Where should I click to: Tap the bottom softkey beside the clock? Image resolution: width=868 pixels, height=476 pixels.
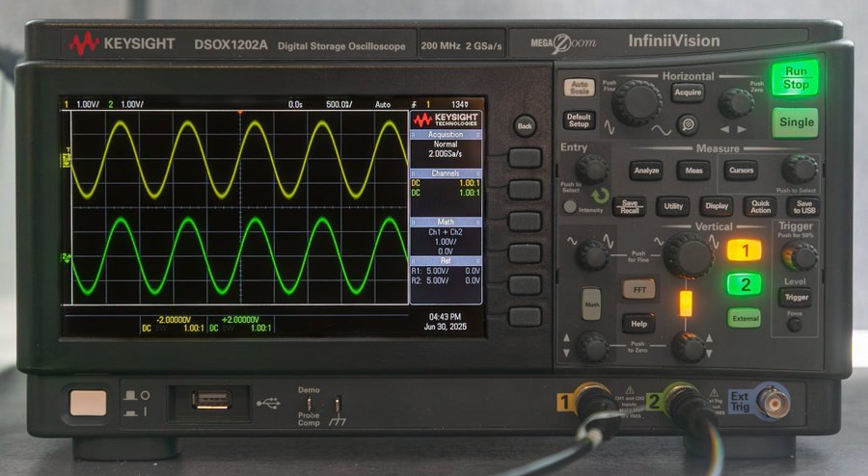click(x=525, y=317)
